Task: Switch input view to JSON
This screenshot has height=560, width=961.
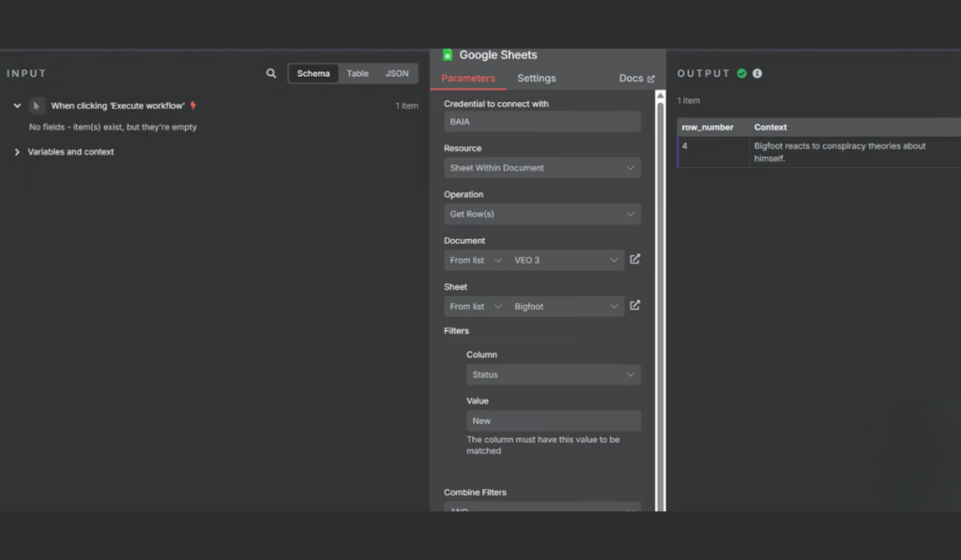Action: point(397,72)
